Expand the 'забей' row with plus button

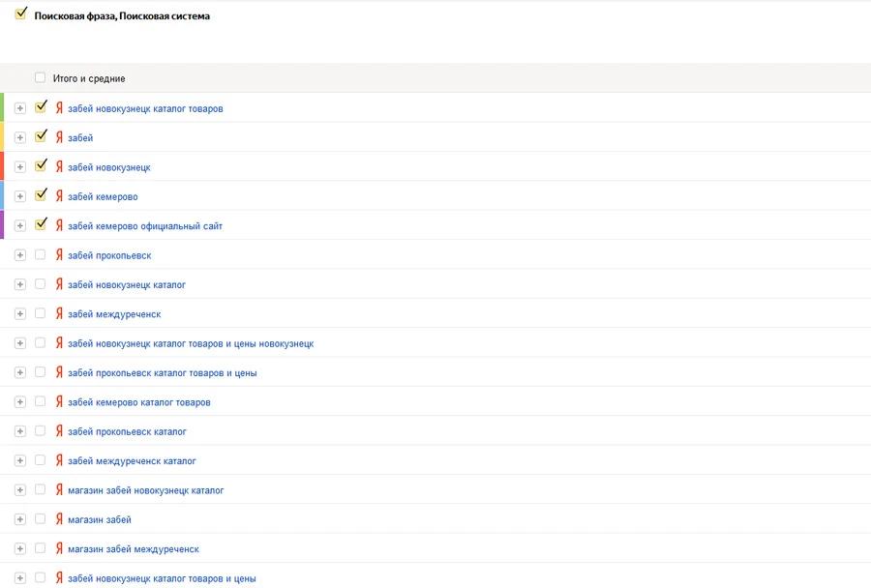point(20,137)
